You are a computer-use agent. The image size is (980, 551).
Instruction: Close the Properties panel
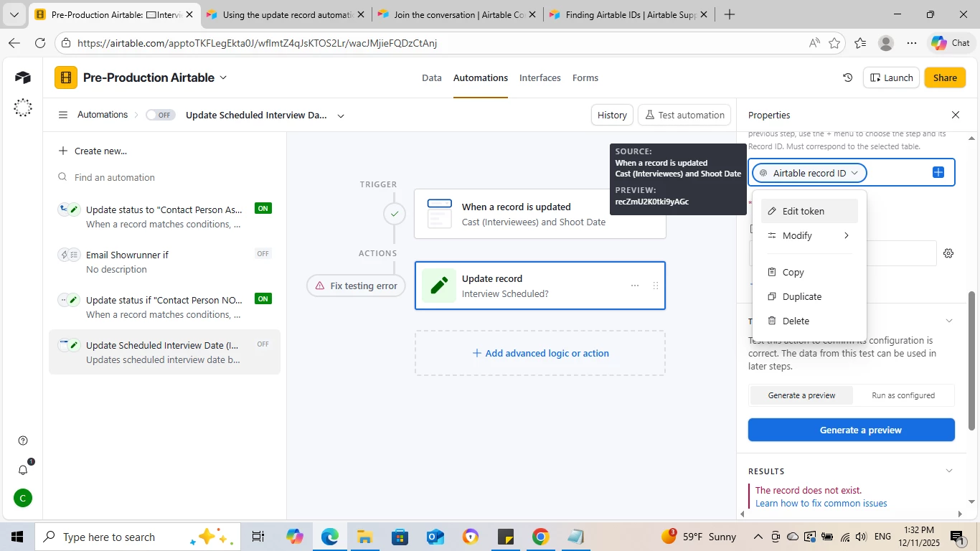(955, 115)
